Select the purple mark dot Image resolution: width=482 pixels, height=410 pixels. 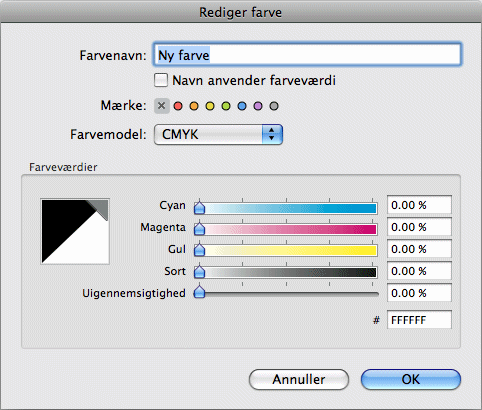258,106
